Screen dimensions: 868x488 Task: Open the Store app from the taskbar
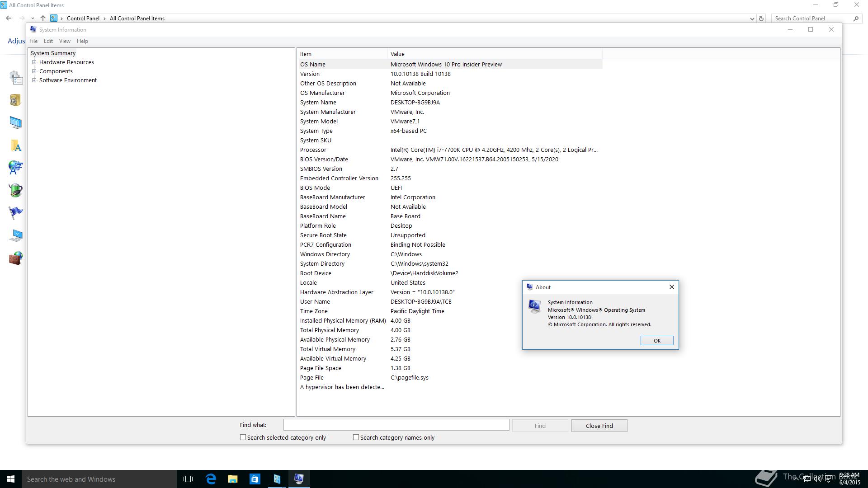tap(255, 479)
